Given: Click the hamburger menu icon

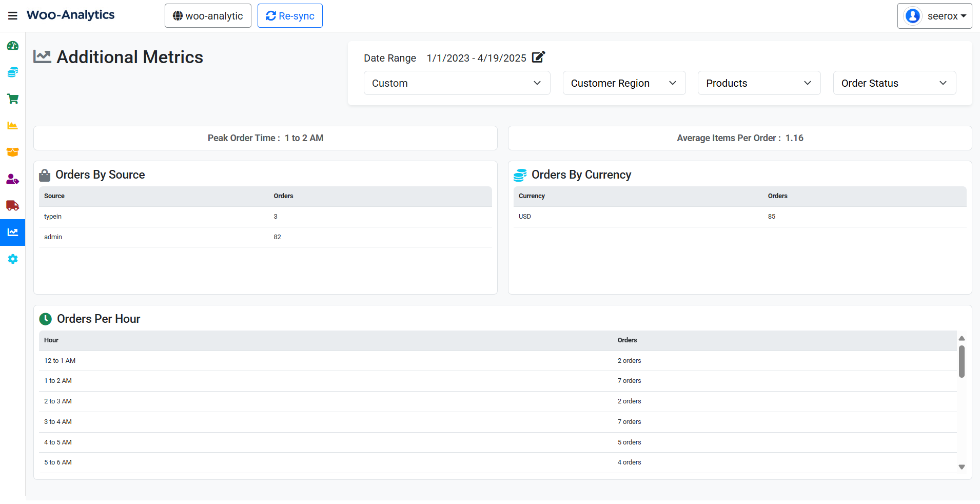Looking at the screenshot, I should tap(13, 16).
